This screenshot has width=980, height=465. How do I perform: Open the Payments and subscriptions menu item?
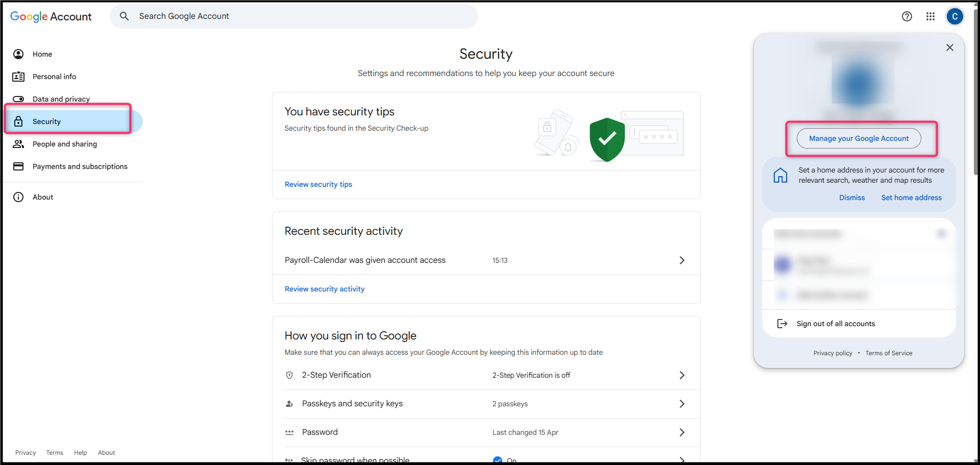[73, 166]
